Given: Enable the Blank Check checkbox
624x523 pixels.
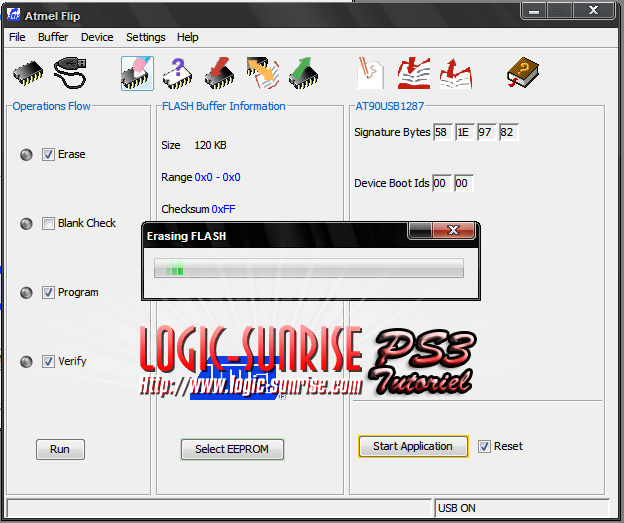Looking at the screenshot, I should coord(48,223).
